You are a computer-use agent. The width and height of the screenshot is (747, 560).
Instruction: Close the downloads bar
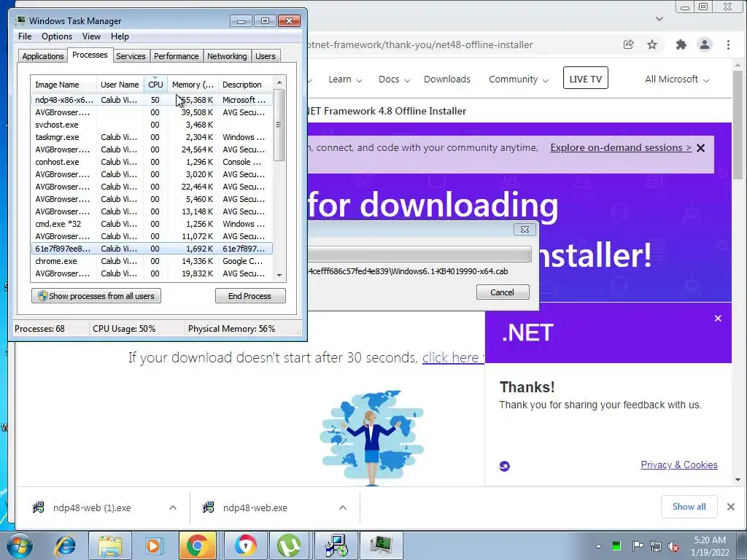731,507
